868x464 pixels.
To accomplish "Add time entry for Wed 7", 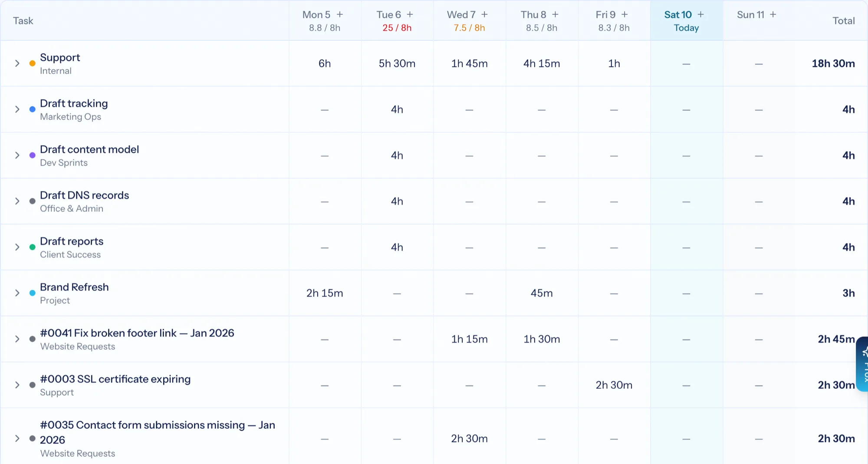I will click(x=484, y=14).
